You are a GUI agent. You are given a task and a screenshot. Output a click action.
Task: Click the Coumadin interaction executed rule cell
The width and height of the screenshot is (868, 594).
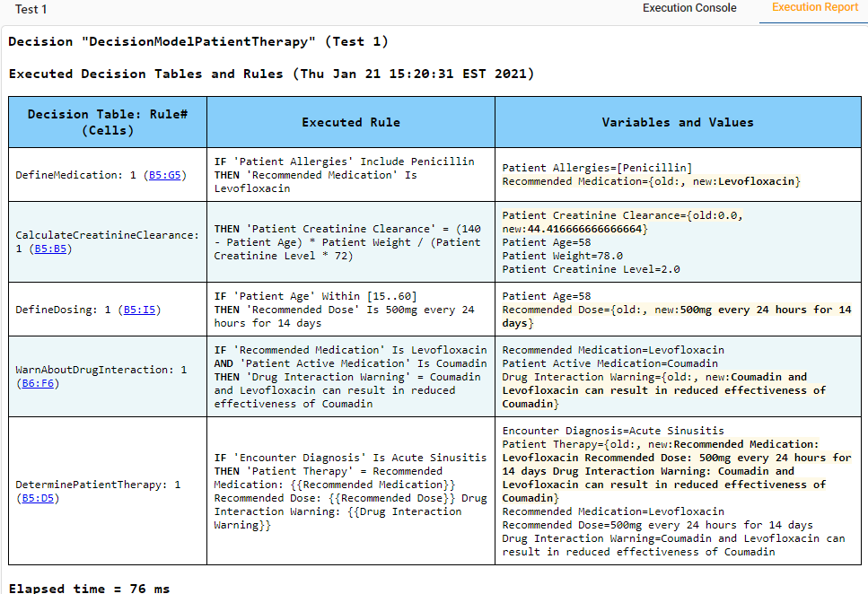pyautogui.click(x=350, y=377)
